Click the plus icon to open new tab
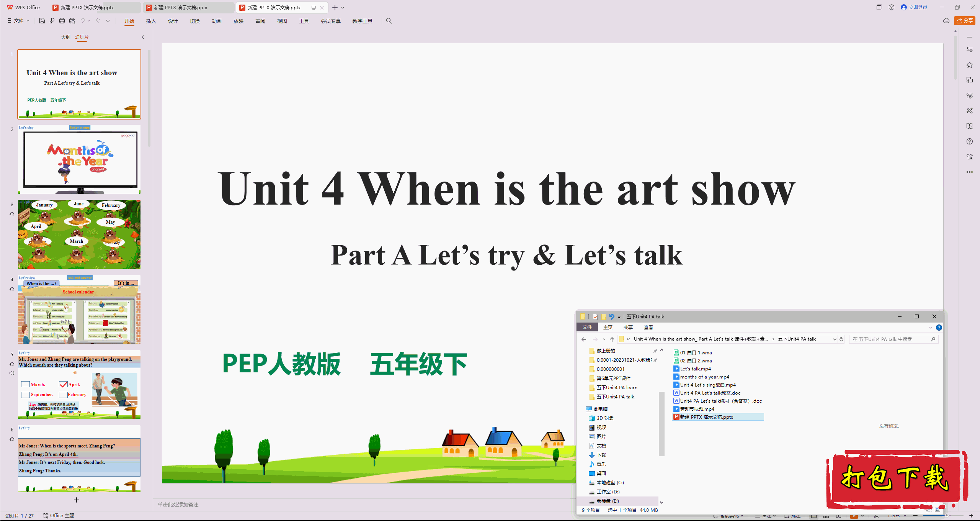The height and width of the screenshot is (521, 980). pyautogui.click(x=335, y=8)
